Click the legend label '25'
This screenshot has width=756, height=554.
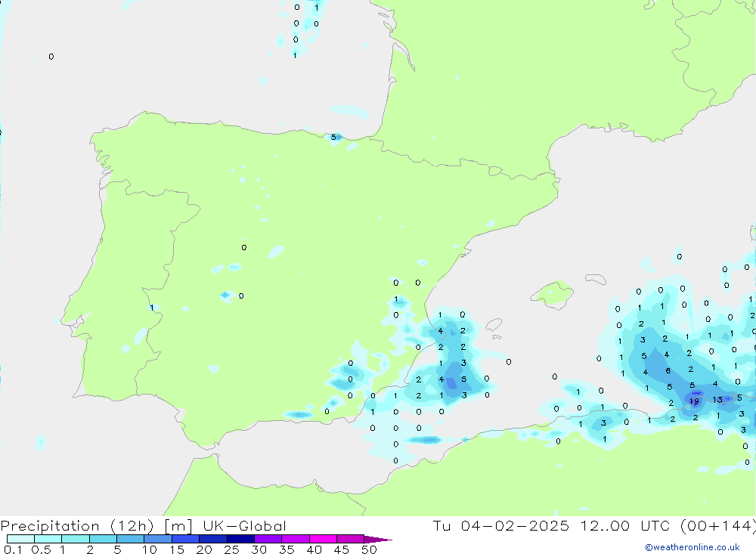[231, 549]
